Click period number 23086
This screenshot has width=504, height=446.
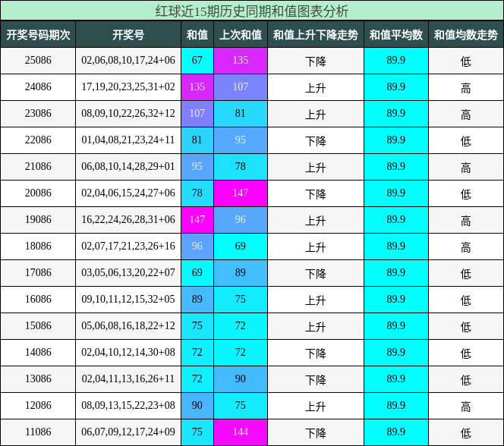tap(38, 113)
